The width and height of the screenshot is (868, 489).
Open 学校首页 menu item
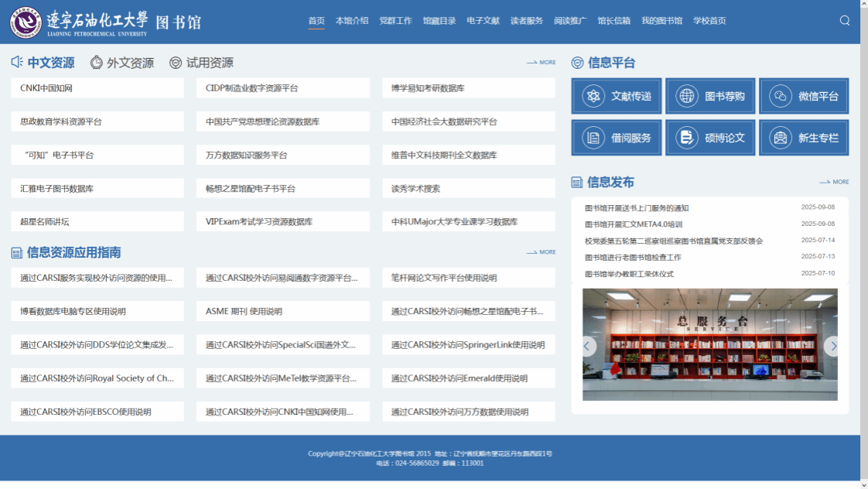709,20
